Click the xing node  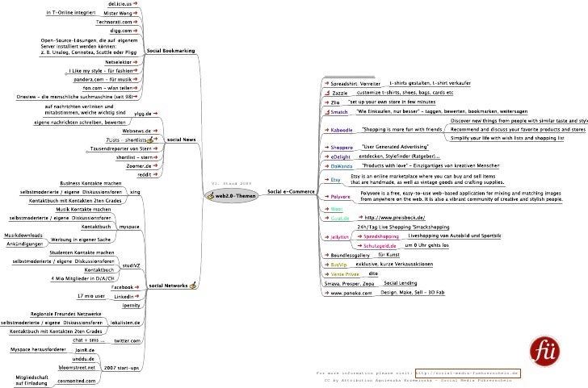pos(135,192)
